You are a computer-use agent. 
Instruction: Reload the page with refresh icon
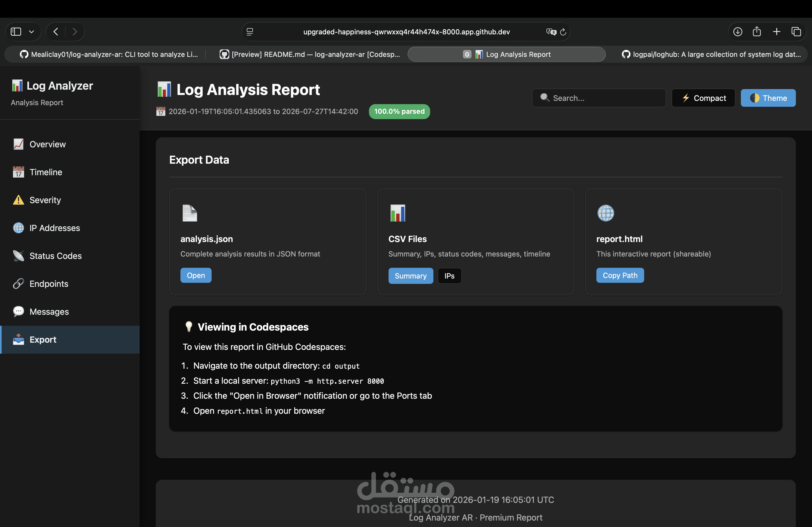[x=563, y=32]
